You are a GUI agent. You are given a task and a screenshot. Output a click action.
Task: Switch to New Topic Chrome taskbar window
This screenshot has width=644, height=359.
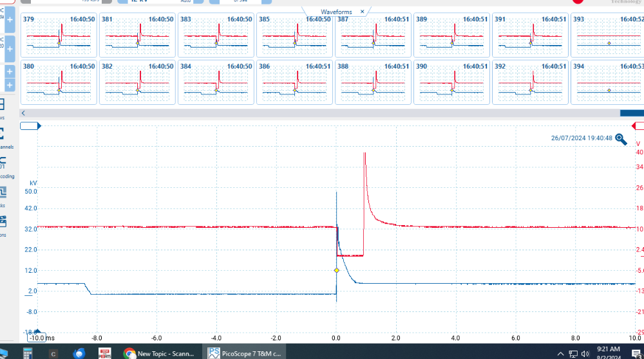(158, 353)
